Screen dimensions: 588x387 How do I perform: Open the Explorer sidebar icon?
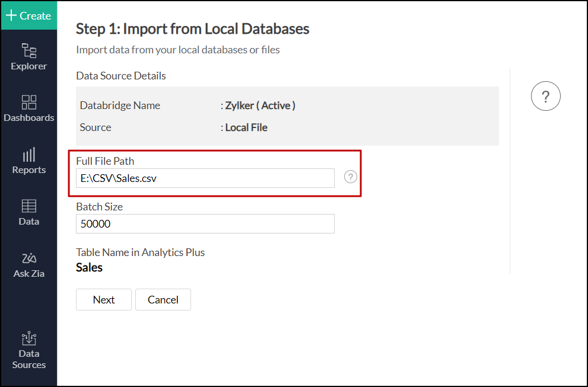point(28,51)
